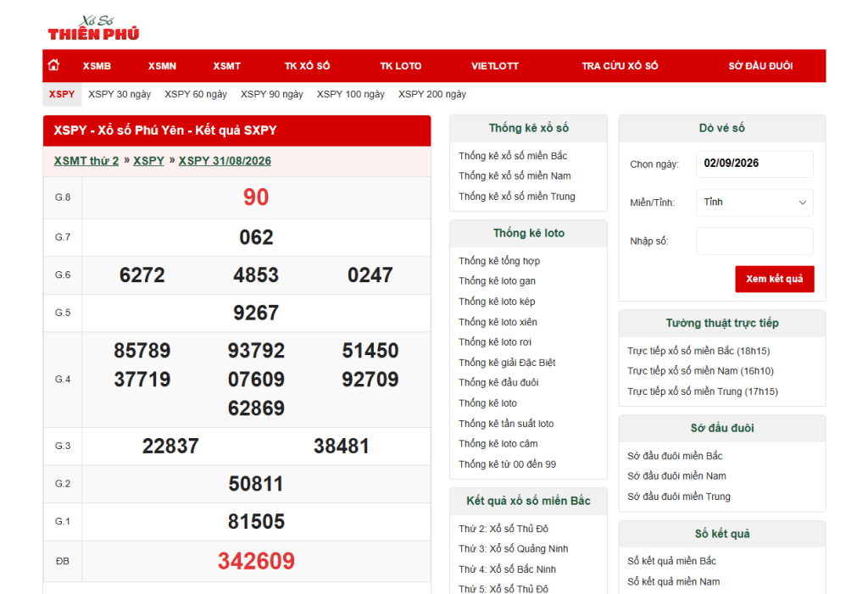Open the TK XỔ SỐ menu
The width and height of the screenshot is (868, 594).
(x=307, y=66)
